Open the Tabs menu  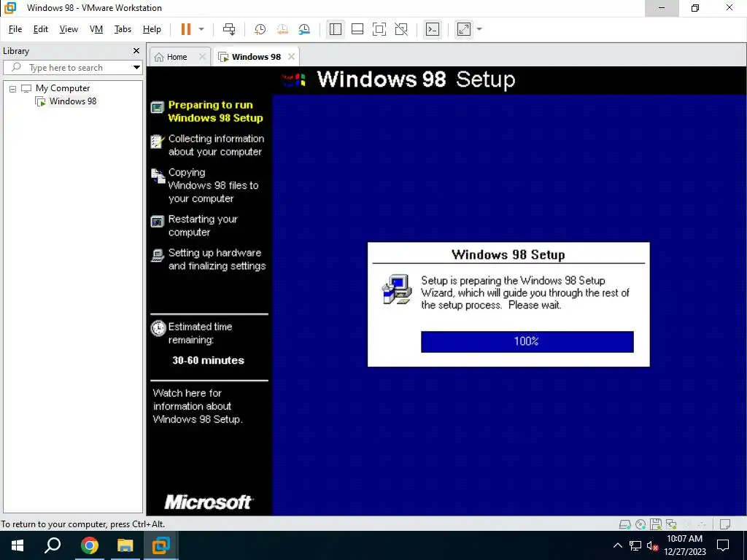coord(123,29)
